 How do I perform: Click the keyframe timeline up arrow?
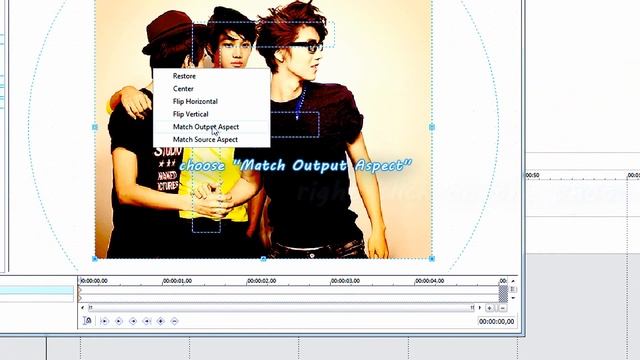coord(513,281)
